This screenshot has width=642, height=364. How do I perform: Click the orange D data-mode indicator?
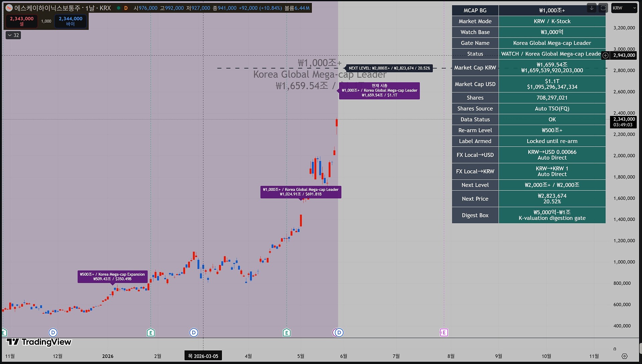click(126, 8)
